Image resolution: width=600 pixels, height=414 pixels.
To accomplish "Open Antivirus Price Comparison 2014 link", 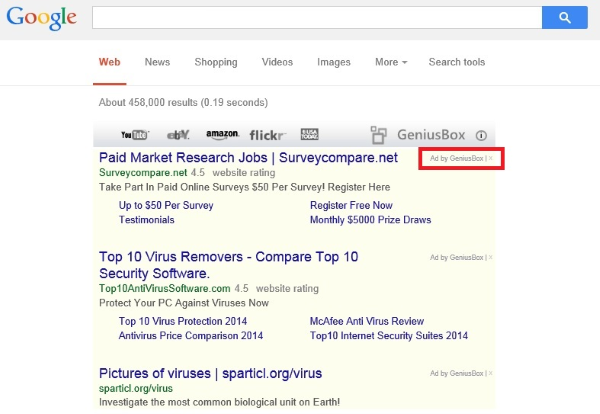I will pyautogui.click(x=191, y=336).
